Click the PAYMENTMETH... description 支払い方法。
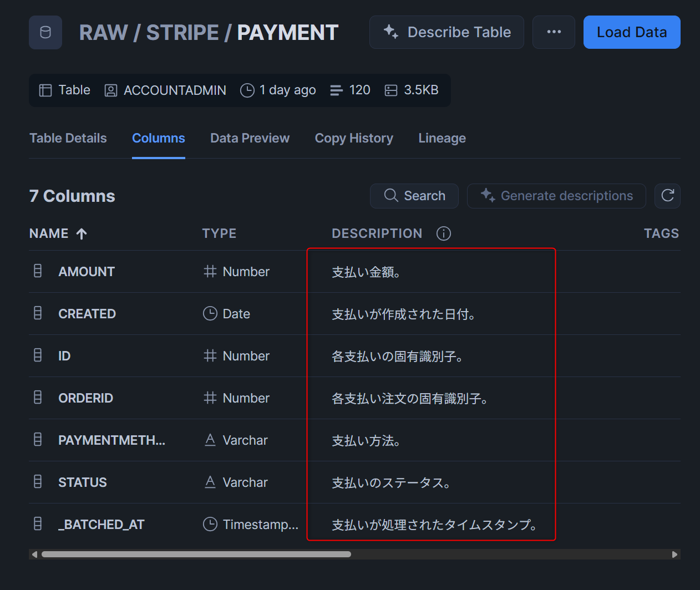The image size is (700, 590). (x=366, y=440)
